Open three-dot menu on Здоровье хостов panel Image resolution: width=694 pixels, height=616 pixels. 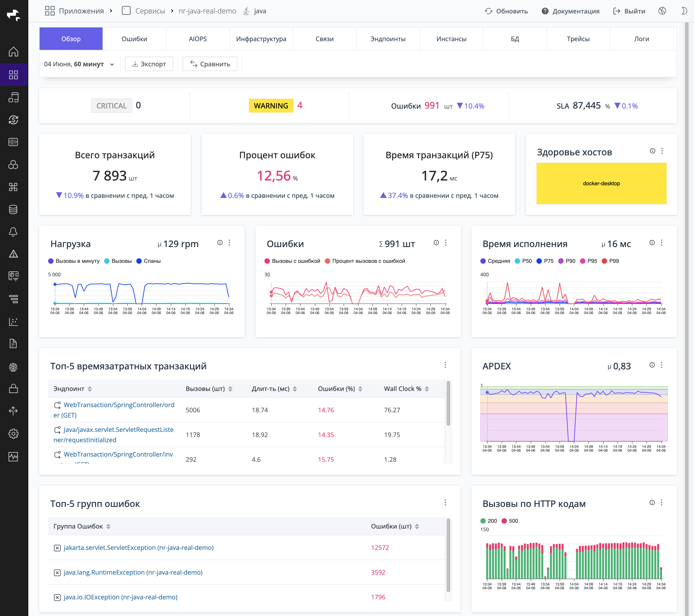(x=662, y=151)
